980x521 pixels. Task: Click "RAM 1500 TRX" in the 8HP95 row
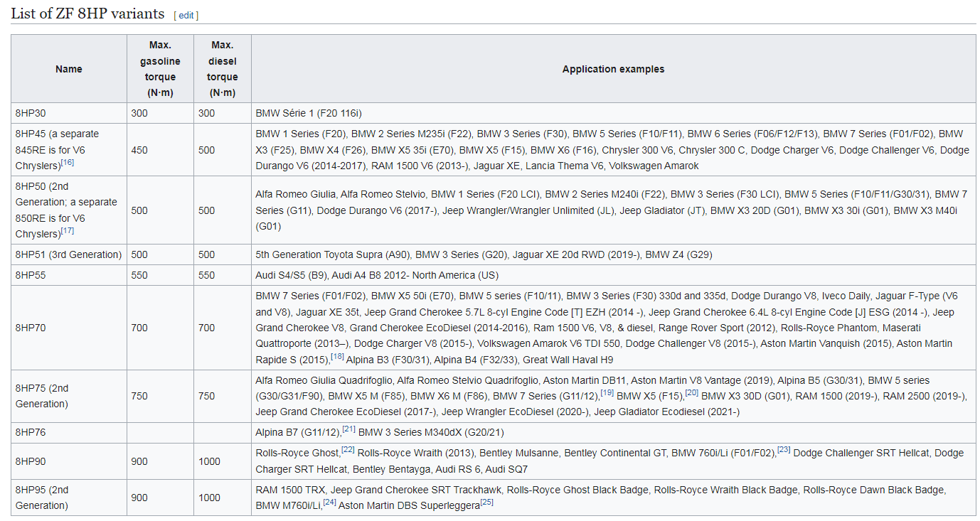(x=290, y=490)
